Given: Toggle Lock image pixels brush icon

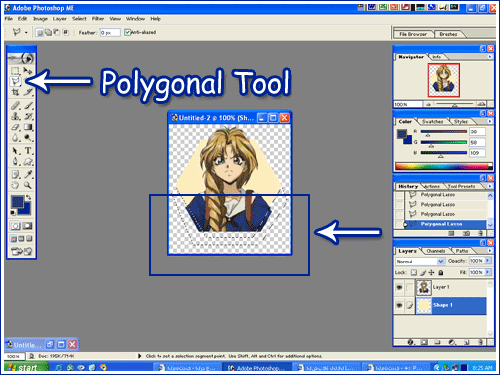Looking at the screenshot, I should [x=423, y=273].
